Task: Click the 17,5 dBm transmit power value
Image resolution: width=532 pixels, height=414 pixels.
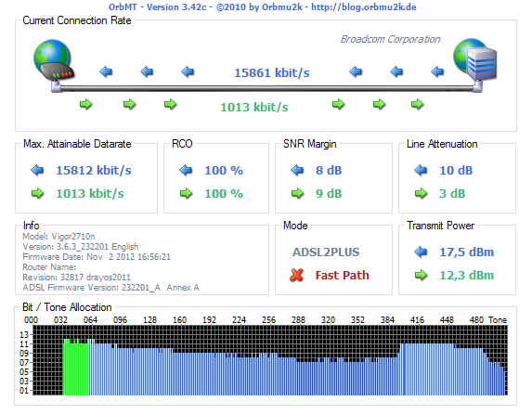Action: [466, 252]
